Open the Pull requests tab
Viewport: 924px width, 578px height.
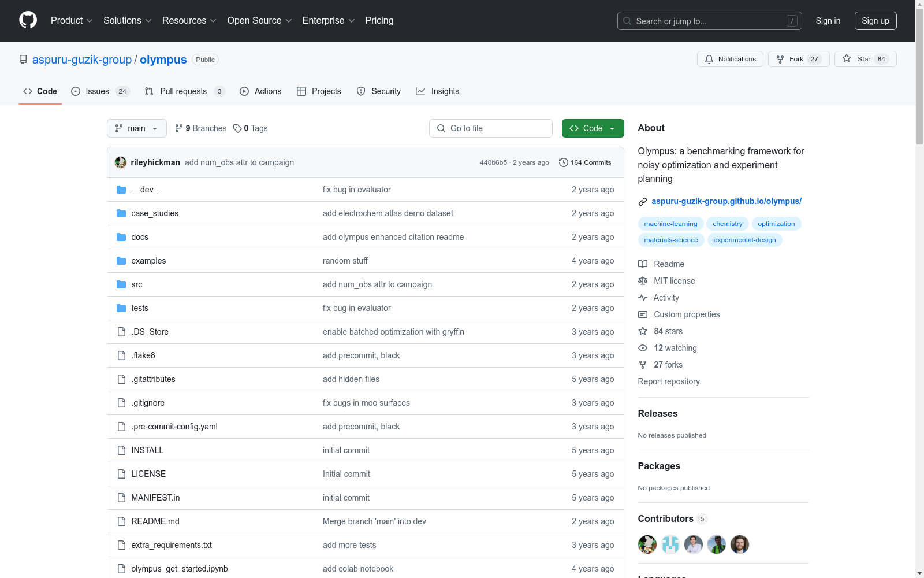coord(185,91)
